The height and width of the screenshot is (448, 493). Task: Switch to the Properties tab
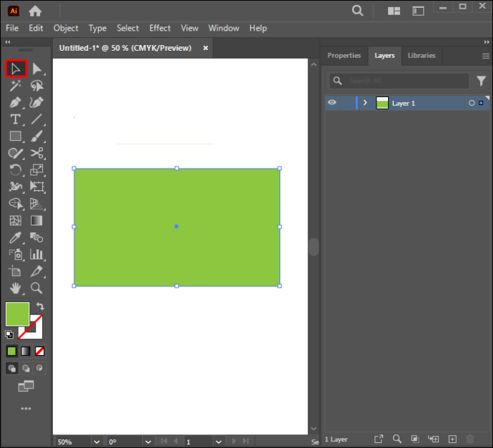point(344,56)
